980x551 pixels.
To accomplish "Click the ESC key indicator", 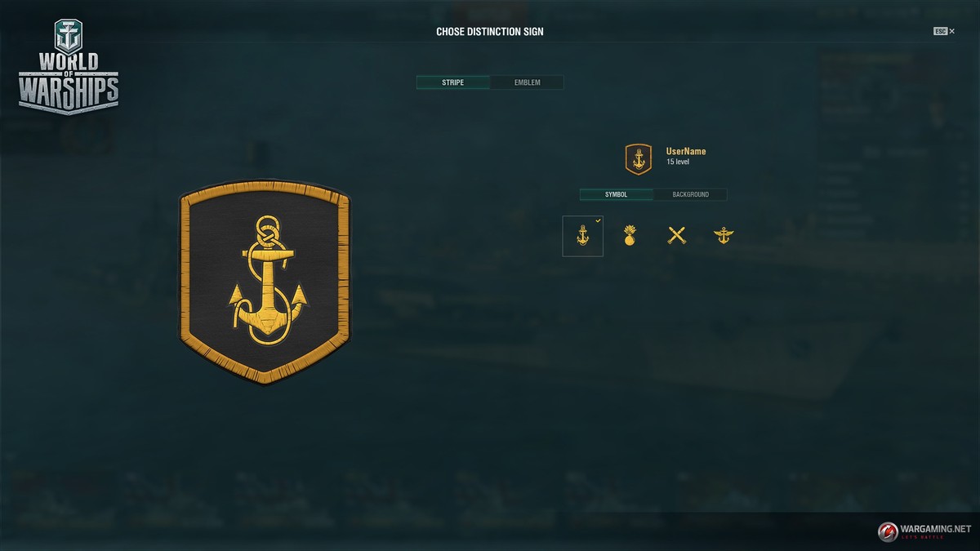I will pyautogui.click(x=941, y=31).
